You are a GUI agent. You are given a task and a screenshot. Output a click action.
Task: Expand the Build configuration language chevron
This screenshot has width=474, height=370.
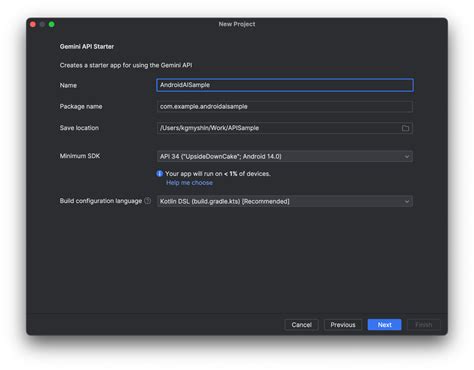tap(407, 201)
